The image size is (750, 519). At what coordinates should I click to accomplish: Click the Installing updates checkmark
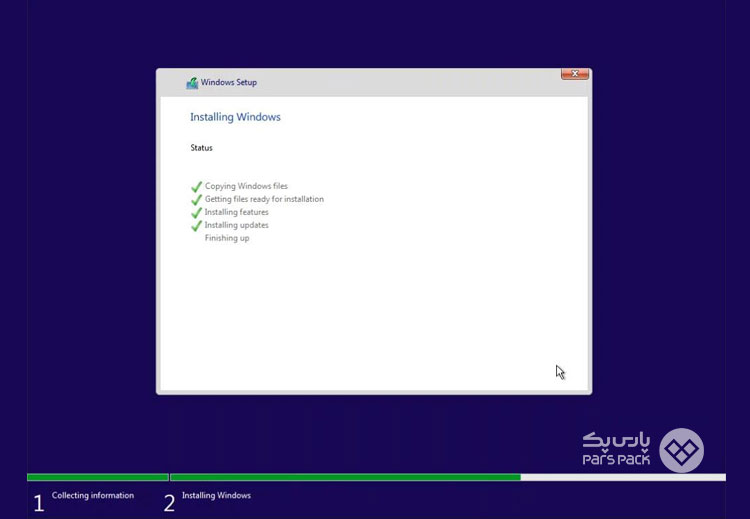click(x=197, y=225)
